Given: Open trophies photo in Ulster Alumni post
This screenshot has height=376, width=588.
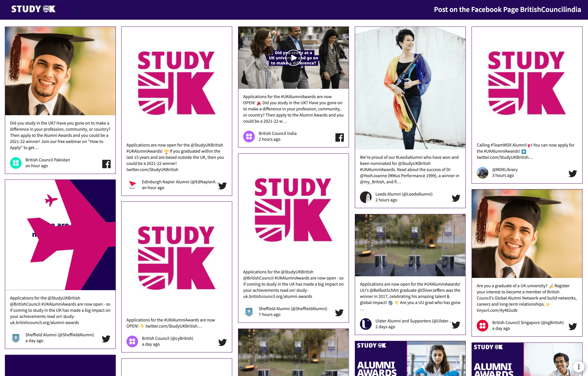Looking at the screenshot, I should click(x=410, y=245).
